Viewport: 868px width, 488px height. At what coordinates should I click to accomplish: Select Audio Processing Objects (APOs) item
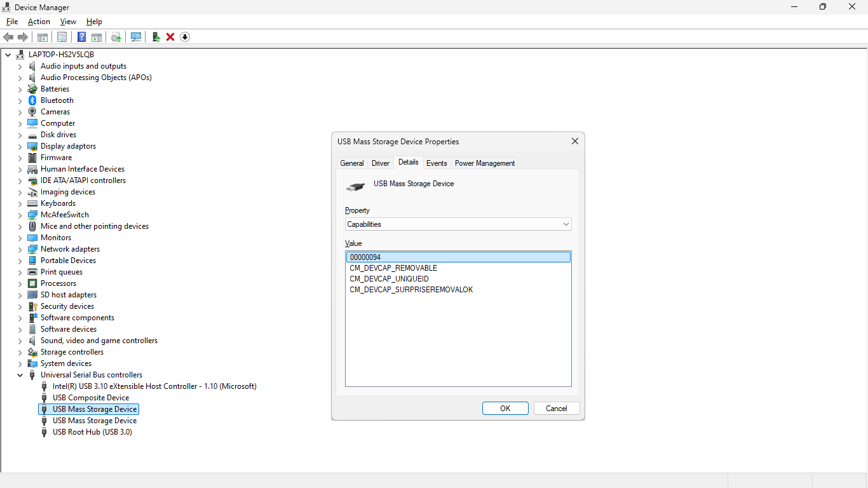point(96,78)
